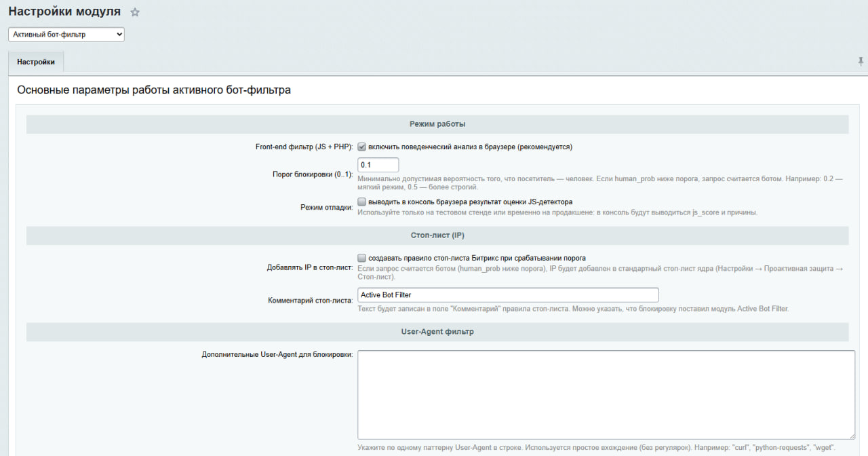Click the 'Настройки модуля' page title
868x456 pixels.
tap(64, 12)
